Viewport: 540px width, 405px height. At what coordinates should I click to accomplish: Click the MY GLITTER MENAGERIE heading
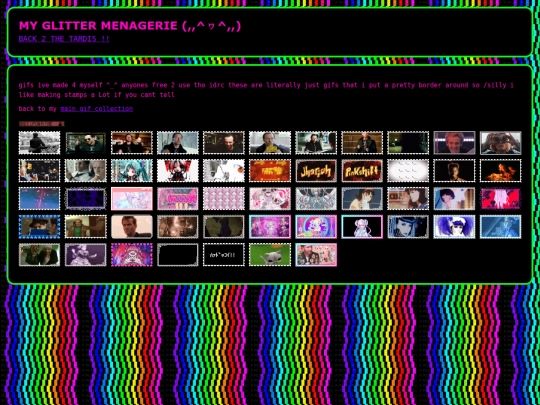[129, 25]
